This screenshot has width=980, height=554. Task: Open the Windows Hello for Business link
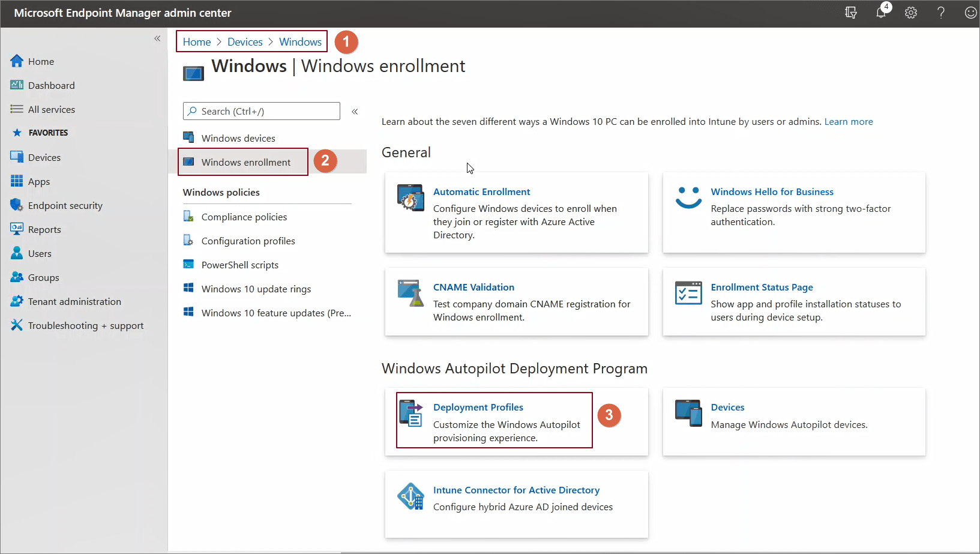(x=772, y=191)
